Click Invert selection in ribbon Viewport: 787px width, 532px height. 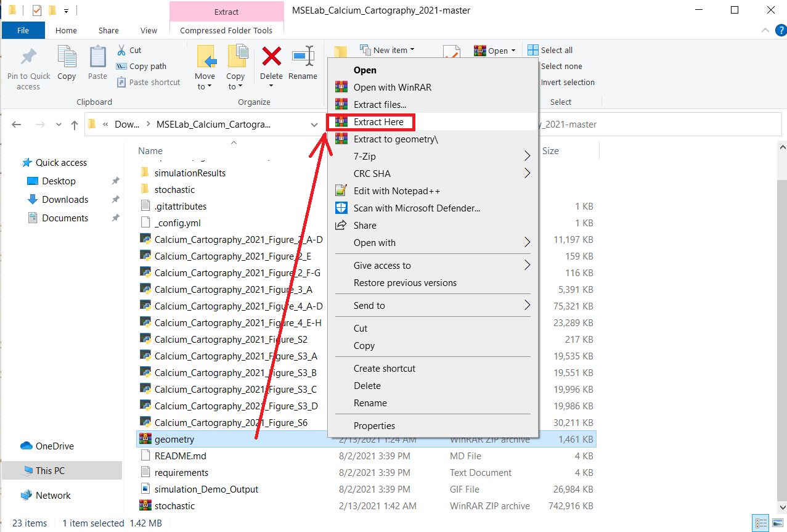[567, 82]
